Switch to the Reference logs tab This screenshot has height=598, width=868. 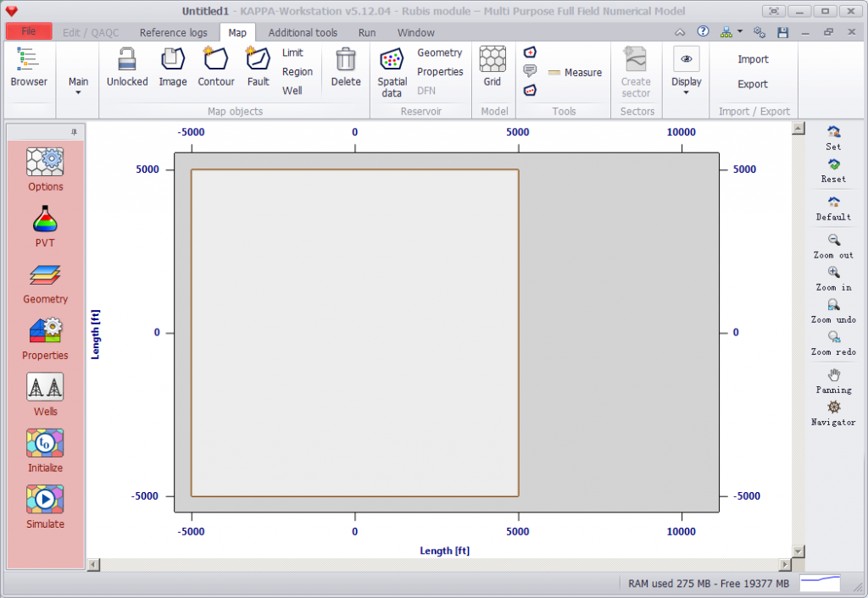point(173,33)
